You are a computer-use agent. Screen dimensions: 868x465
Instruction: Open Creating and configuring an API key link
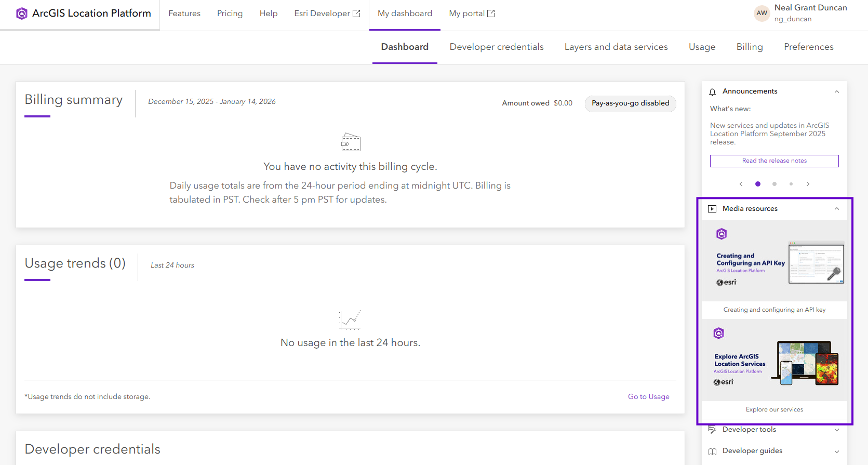click(774, 310)
